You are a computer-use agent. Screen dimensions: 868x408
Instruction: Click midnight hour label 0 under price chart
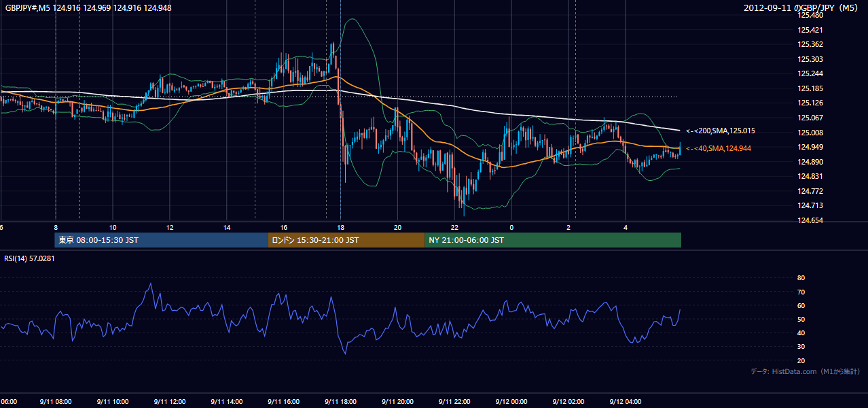tap(511, 227)
